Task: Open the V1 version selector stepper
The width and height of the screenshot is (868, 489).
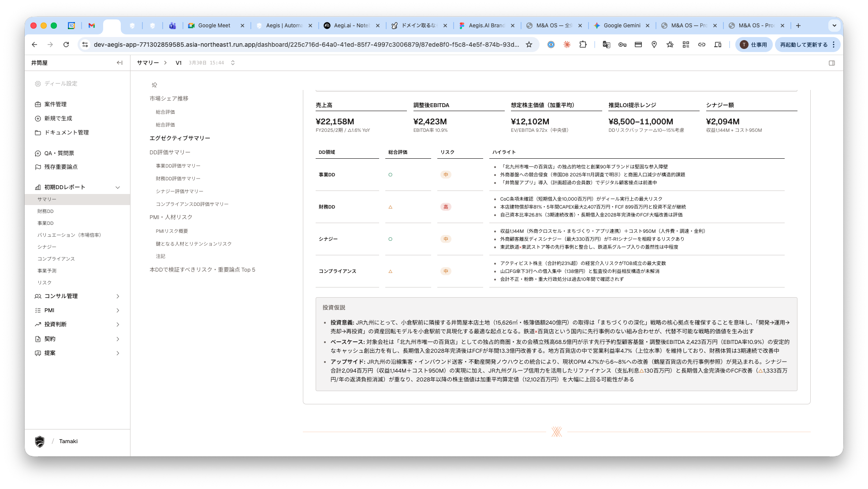Action: pos(233,63)
